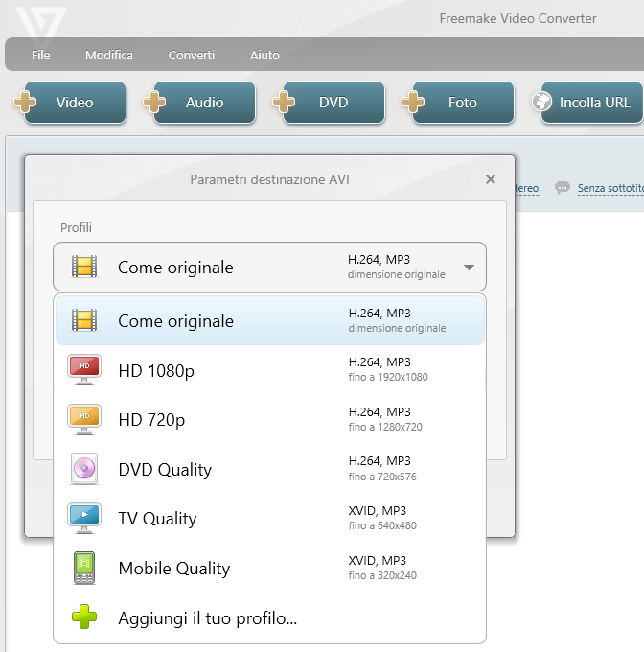
Task: Click the subtitle speech bubble icon
Action: click(563, 188)
